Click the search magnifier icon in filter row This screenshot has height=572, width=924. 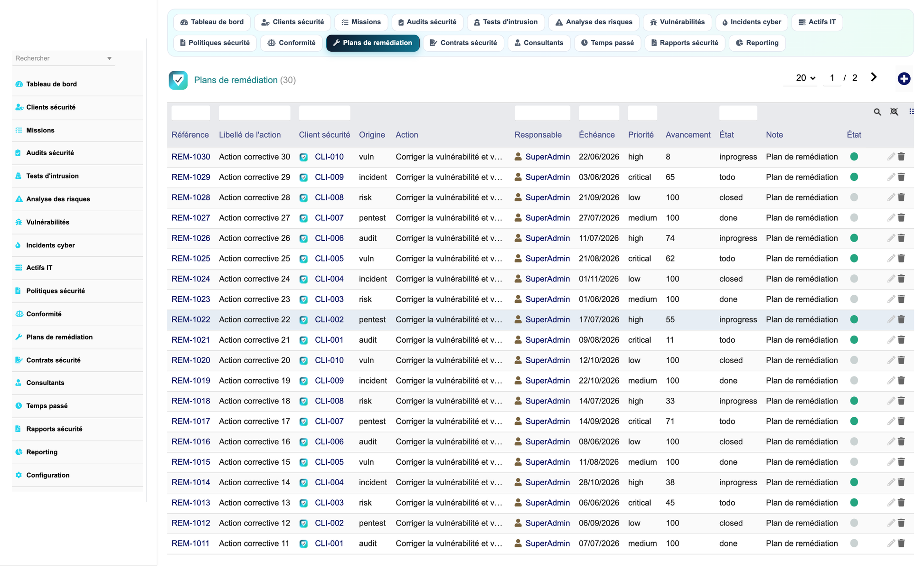click(877, 112)
